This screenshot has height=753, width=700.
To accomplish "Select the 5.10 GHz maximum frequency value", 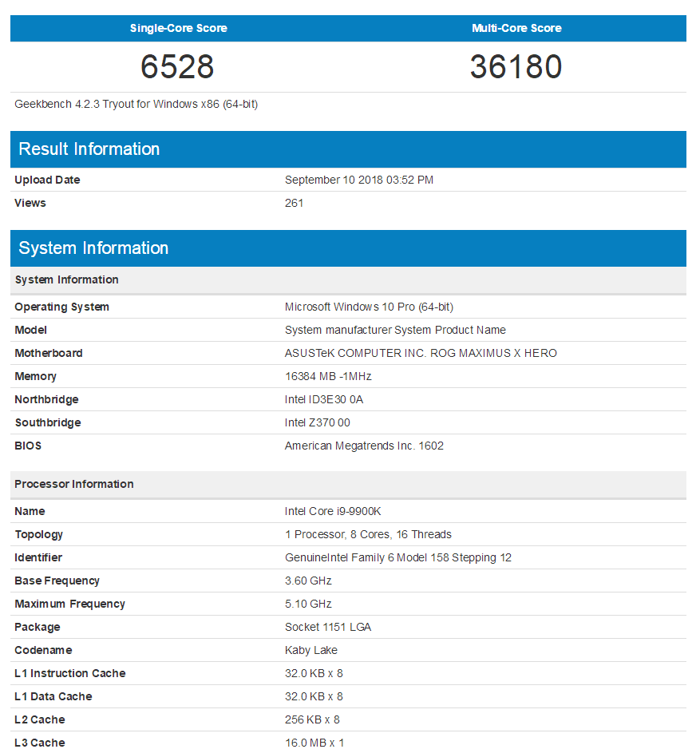I will tap(308, 604).
